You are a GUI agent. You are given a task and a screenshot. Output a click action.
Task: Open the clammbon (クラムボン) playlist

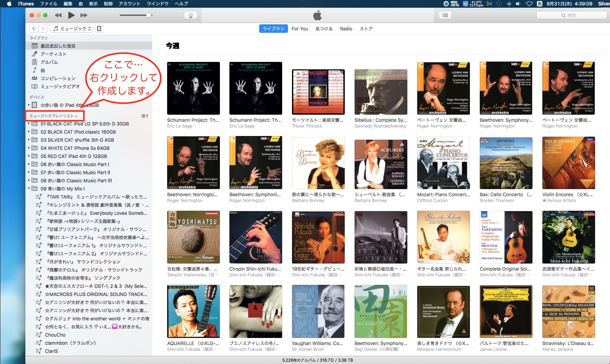(x=89, y=343)
